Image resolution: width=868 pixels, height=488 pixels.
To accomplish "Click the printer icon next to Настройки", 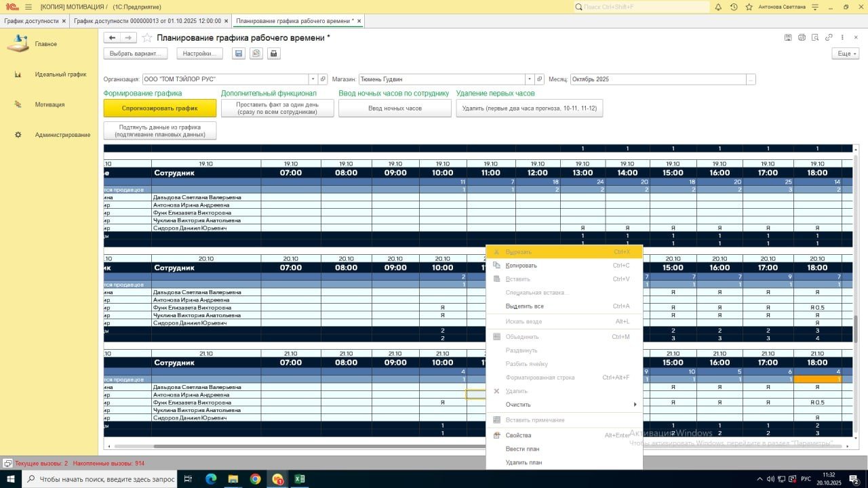I will click(274, 54).
